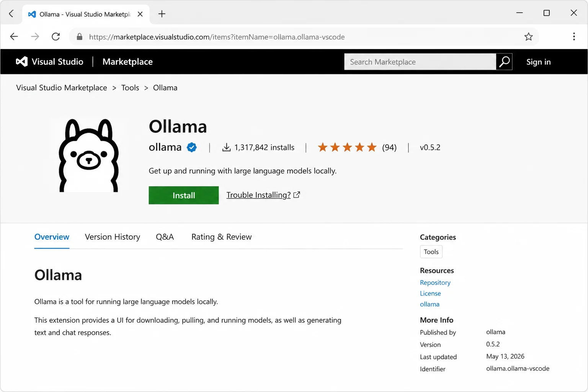The image size is (588, 392).
Task: Click the five-star rating
Action: pos(347,147)
